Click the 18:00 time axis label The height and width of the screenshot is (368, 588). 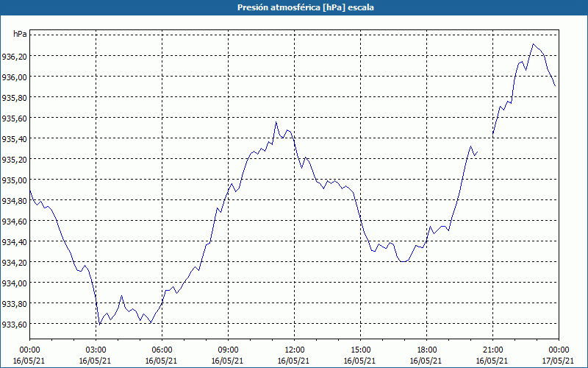point(426,350)
